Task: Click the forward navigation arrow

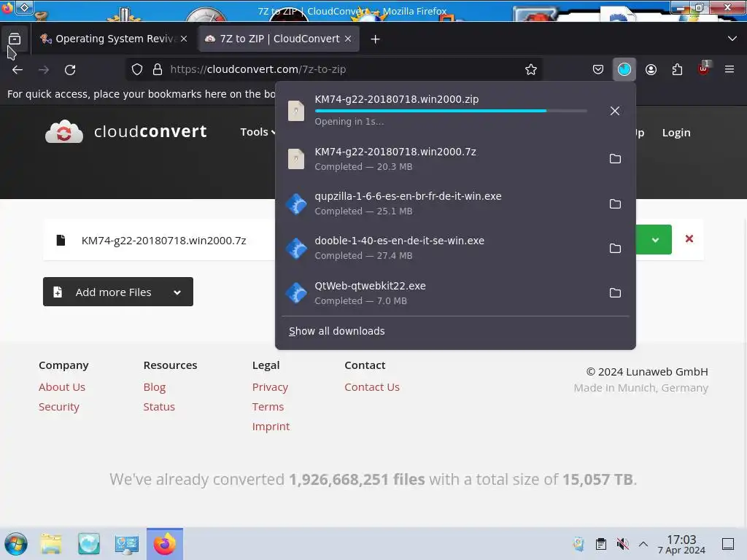Action: [x=44, y=69]
